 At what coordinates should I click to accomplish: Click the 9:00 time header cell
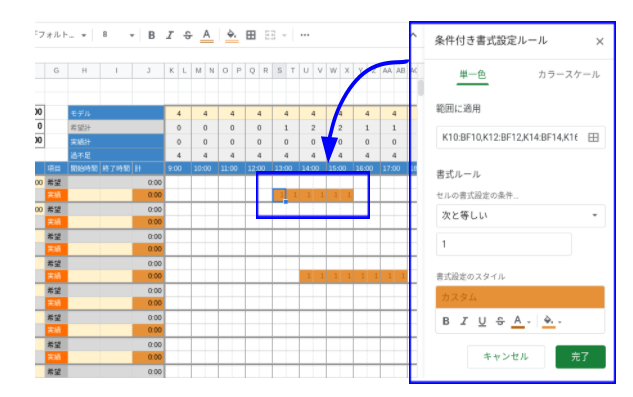[178, 168]
